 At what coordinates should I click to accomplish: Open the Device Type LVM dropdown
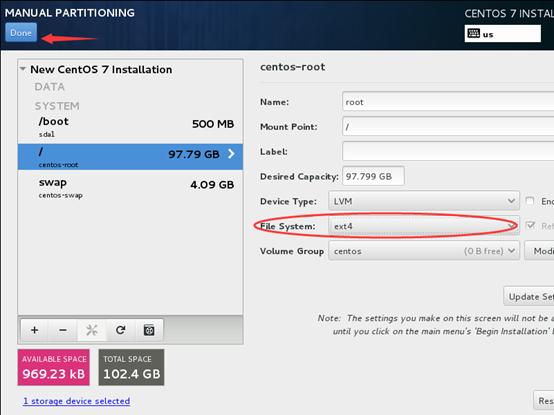[424, 201]
